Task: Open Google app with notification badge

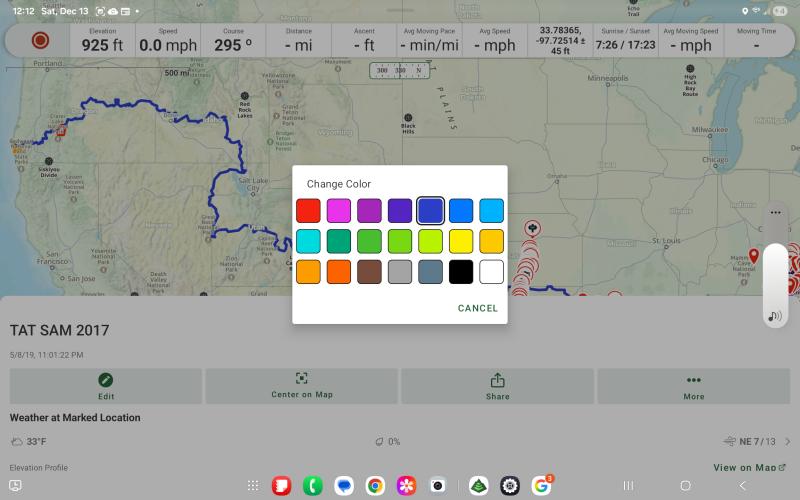Action: [541, 486]
